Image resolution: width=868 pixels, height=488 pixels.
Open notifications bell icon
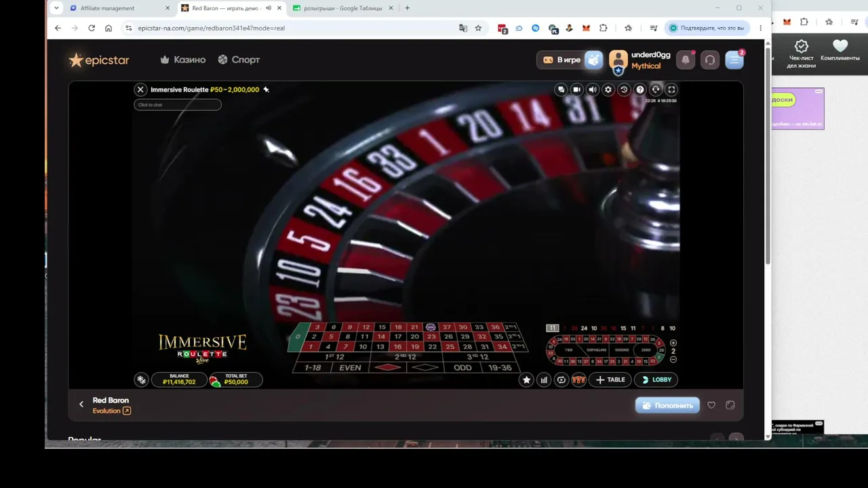tap(686, 60)
